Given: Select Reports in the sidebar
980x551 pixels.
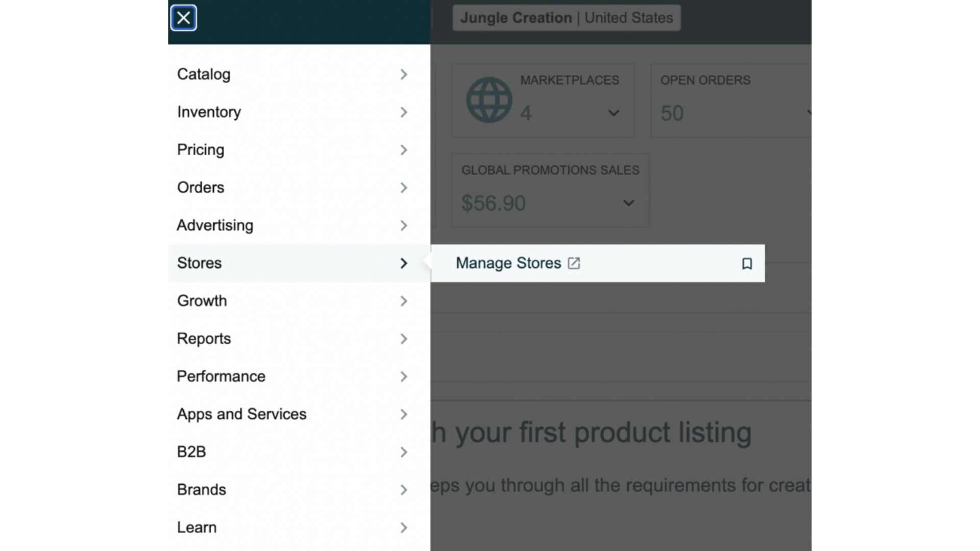Looking at the screenshot, I should [204, 339].
